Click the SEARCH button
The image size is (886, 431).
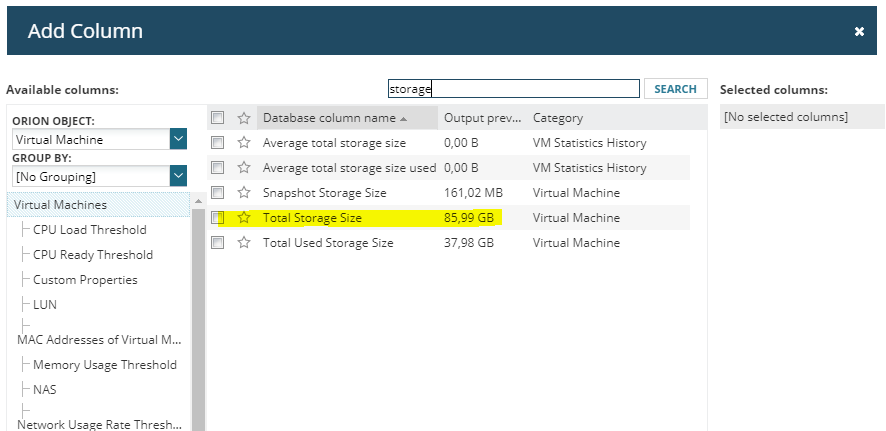point(675,89)
